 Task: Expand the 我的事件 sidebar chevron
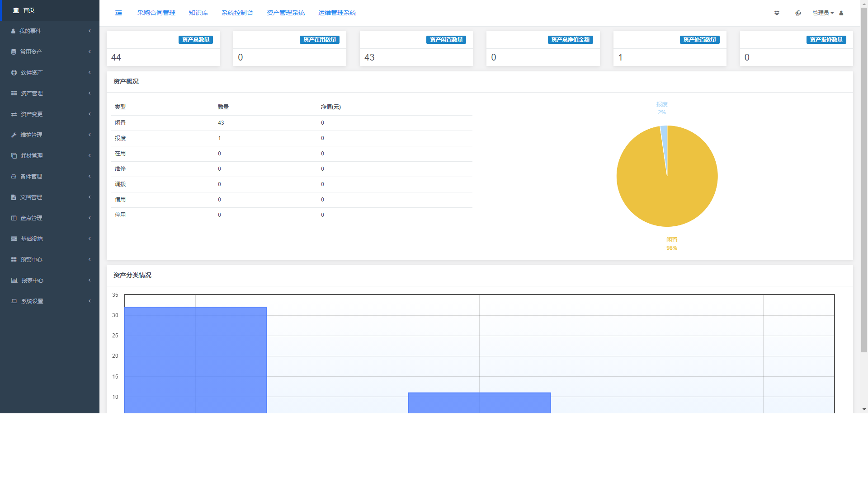[x=90, y=31]
